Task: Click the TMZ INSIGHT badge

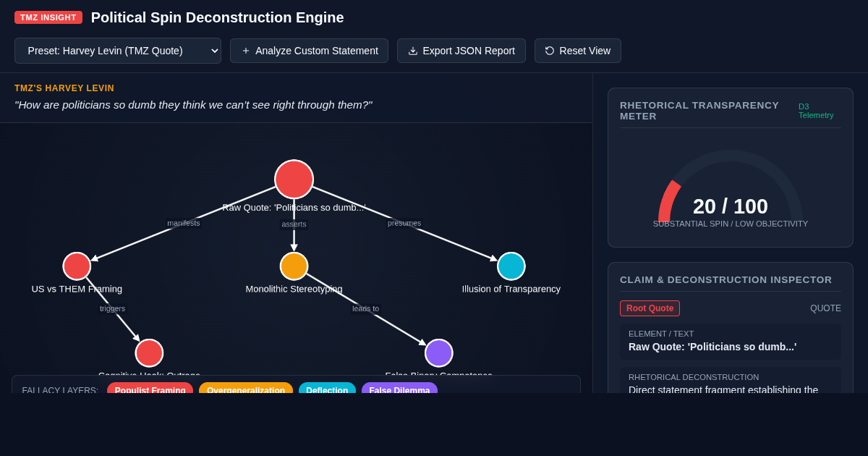Action: (x=48, y=17)
